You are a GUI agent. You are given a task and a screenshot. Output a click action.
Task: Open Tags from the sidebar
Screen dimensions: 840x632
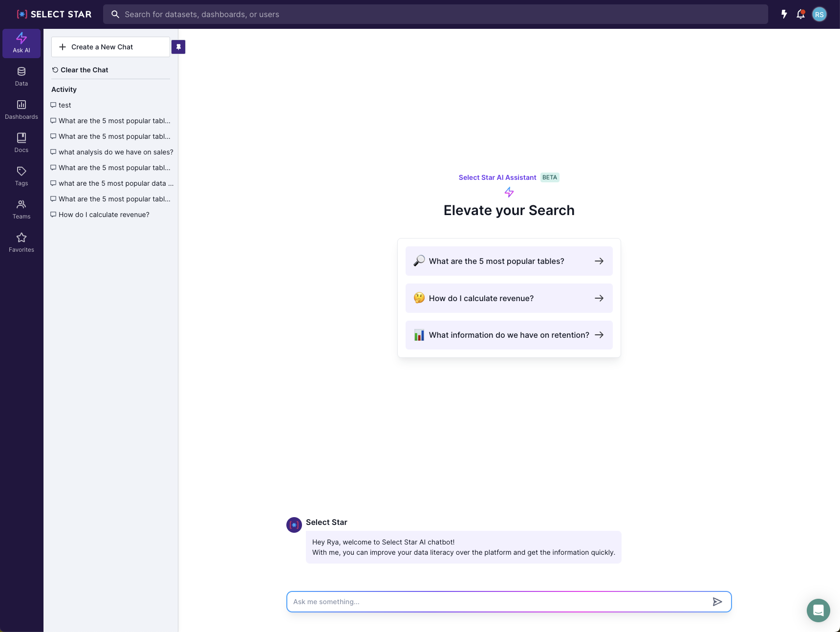pos(22,176)
